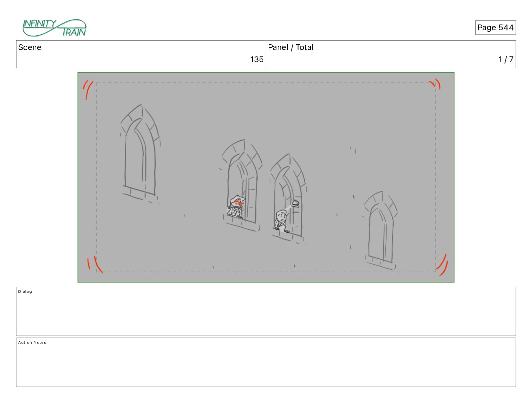Click the Page 544 label box
Image resolution: width=532 pixels, height=411 pixels.
click(x=495, y=28)
